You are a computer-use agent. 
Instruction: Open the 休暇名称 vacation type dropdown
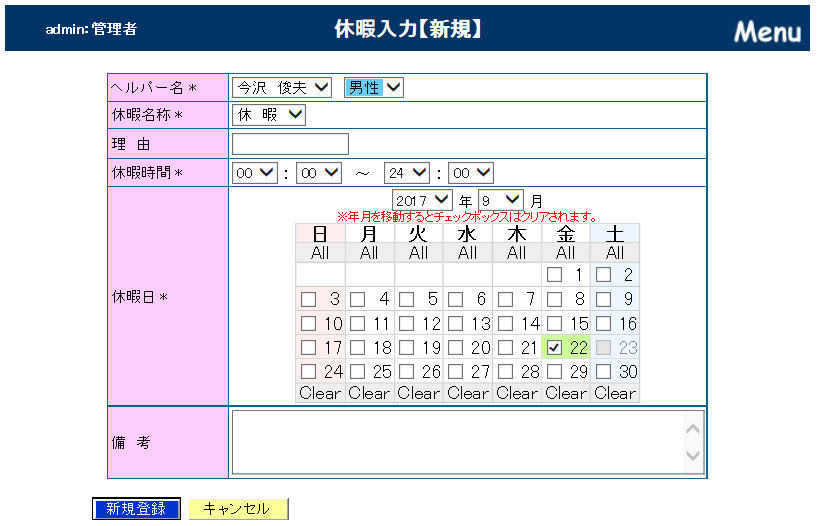[x=268, y=115]
